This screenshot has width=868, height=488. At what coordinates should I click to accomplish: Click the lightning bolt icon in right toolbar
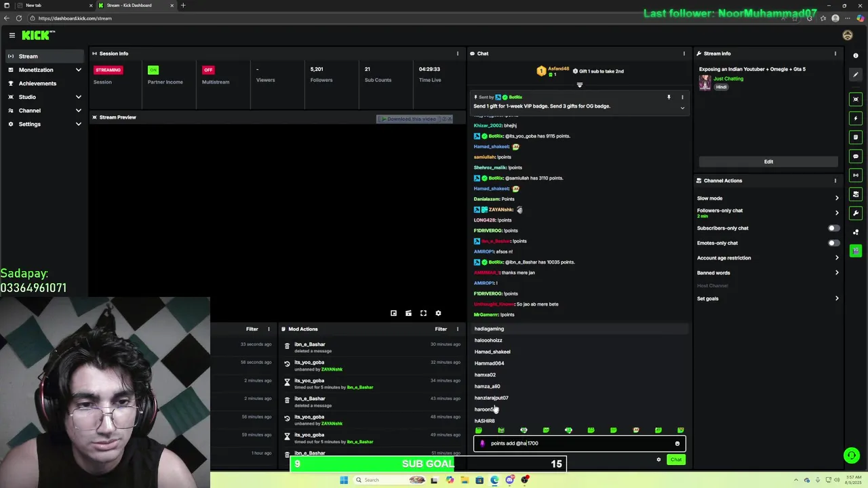point(856,118)
